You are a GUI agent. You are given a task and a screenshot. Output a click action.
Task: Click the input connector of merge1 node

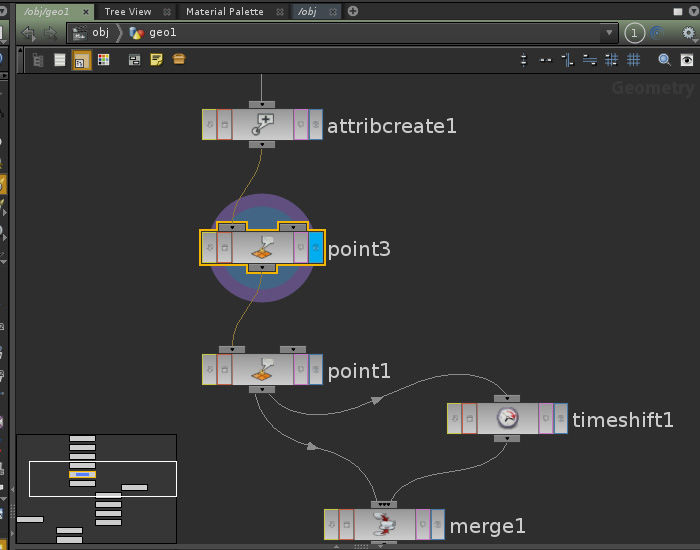coord(383,504)
